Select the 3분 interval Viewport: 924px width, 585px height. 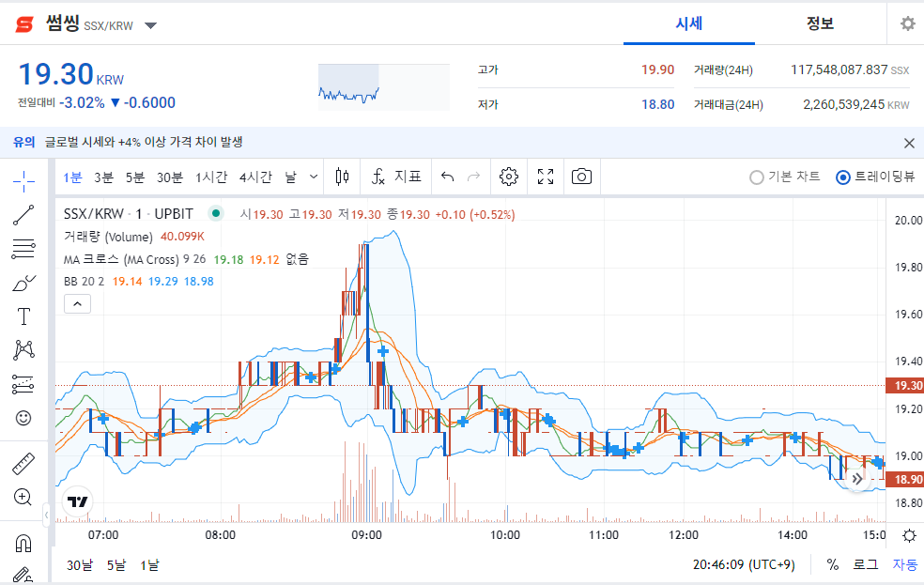point(103,177)
